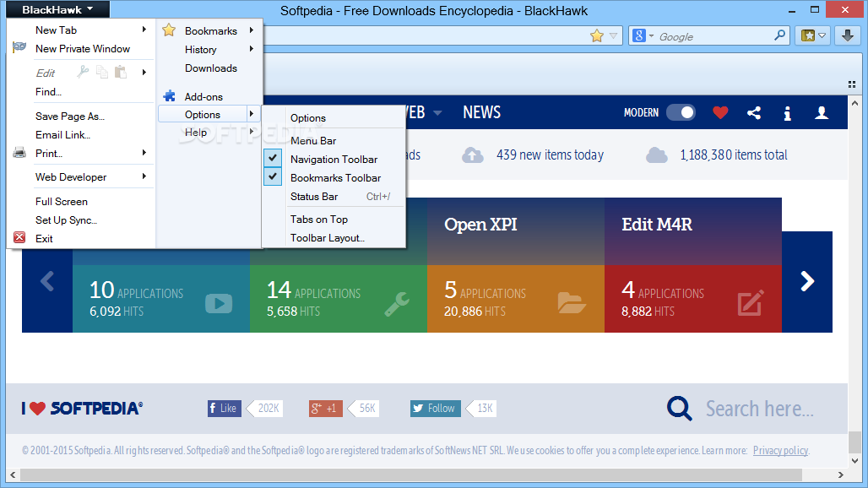Click the bookmark star in the address bar

tap(597, 36)
